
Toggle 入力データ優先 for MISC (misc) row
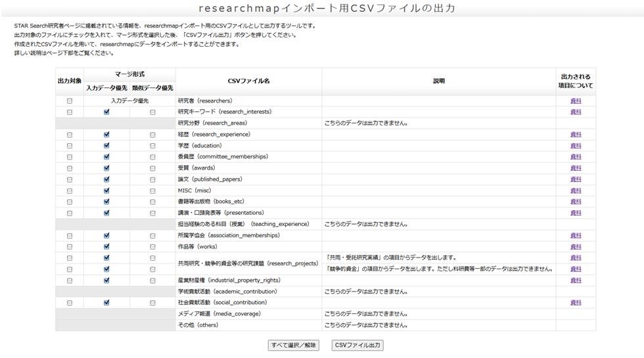coord(106,190)
